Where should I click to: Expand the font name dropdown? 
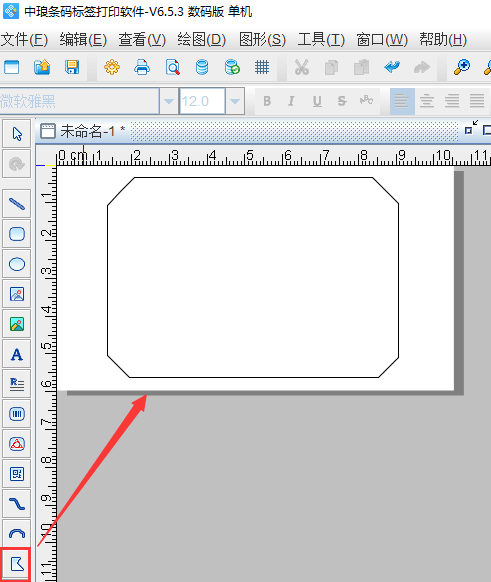pyautogui.click(x=169, y=101)
